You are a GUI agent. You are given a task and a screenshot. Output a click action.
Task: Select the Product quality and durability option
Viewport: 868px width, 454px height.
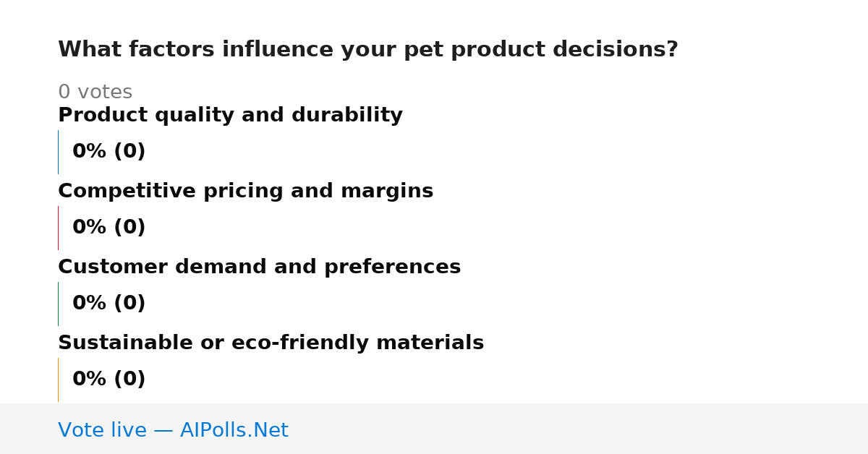pyautogui.click(x=230, y=116)
